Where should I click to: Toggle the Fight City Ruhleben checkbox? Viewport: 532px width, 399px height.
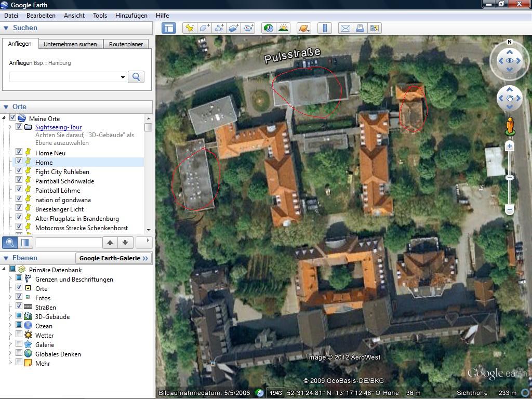click(x=19, y=170)
